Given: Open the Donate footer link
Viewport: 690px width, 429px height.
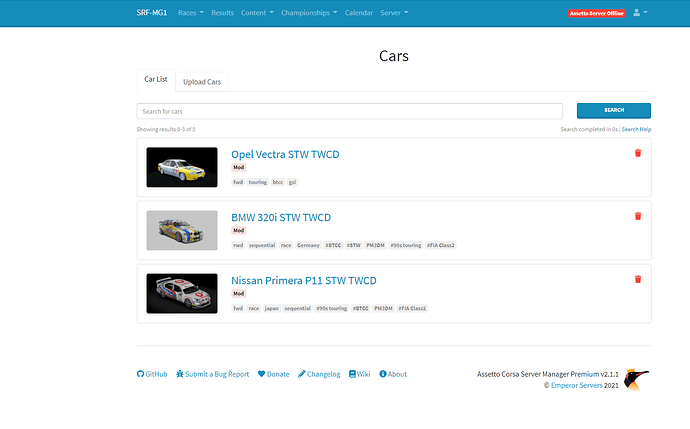Looking at the screenshot, I should click(x=274, y=374).
